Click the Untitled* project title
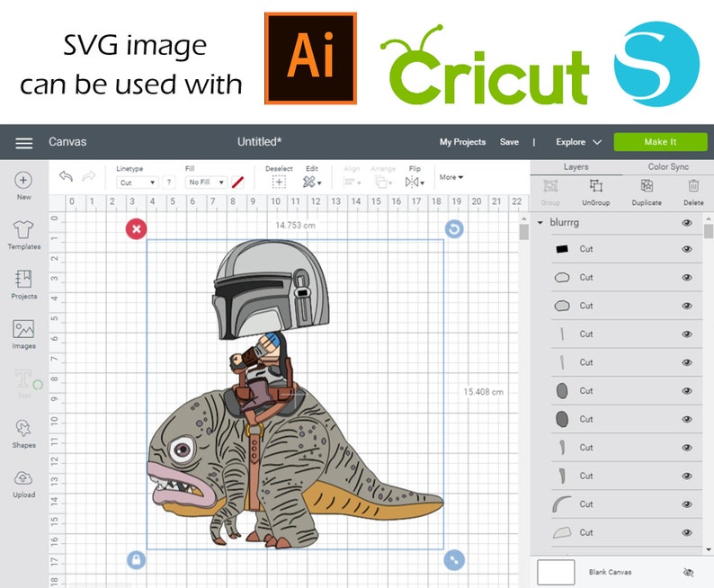Viewport: 714px width, 588px height. tap(259, 141)
